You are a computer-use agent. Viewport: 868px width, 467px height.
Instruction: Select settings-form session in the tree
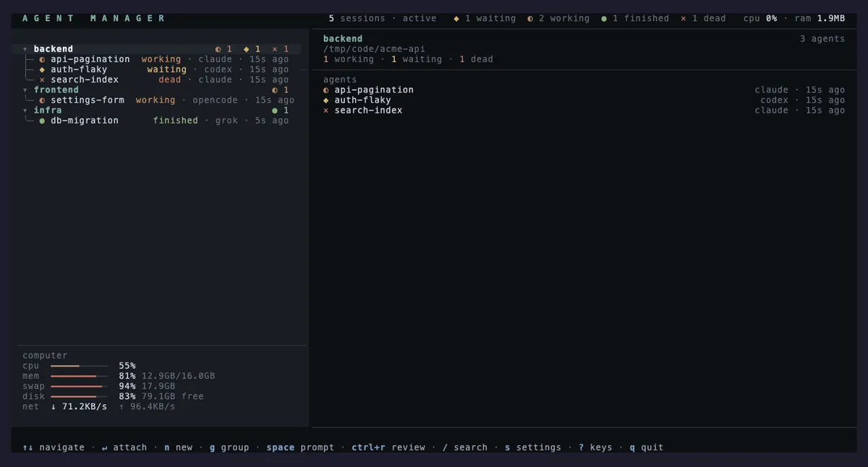[156, 100]
